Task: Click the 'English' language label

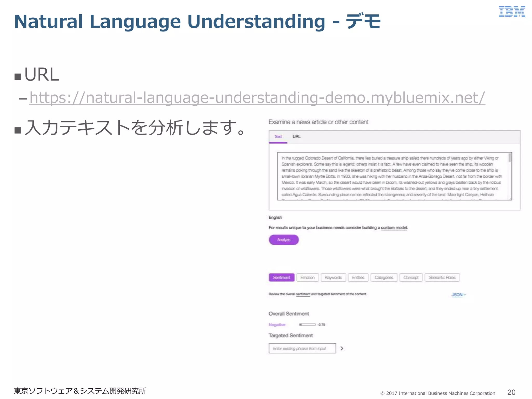Action: click(275, 217)
